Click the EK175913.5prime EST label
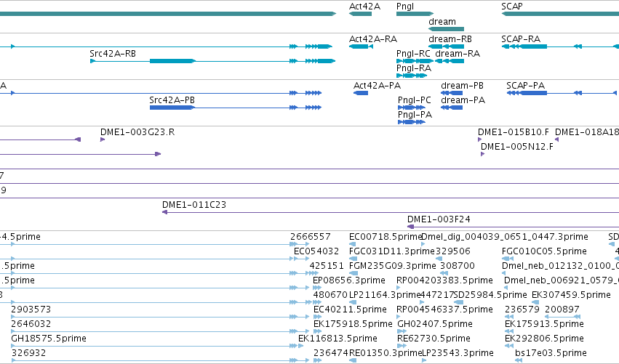The width and height of the screenshot is (619, 364). (x=544, y=324)
